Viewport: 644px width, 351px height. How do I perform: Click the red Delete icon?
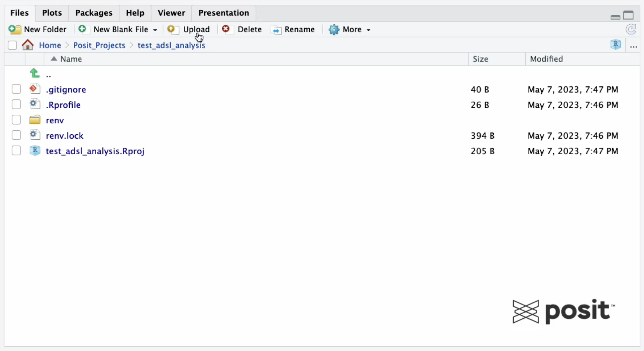tap(226, 29)
